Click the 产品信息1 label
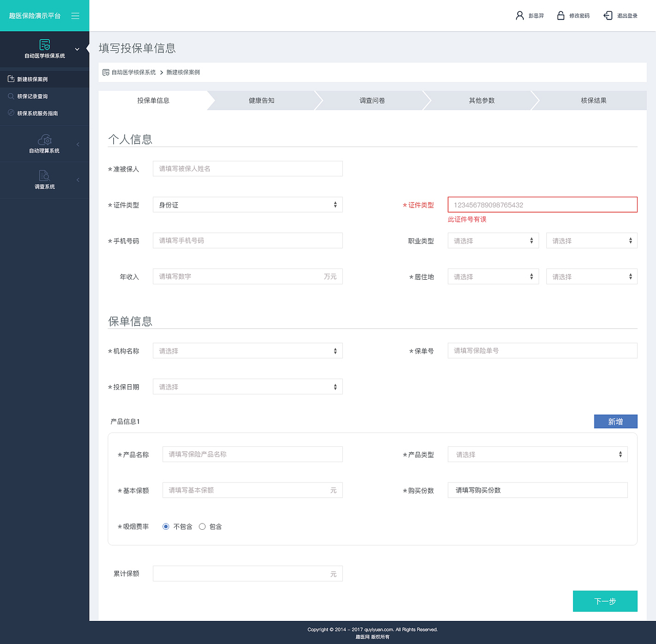The height and width of the screenshot is (644, 656). pyautogui.click(x=125, y=421)
